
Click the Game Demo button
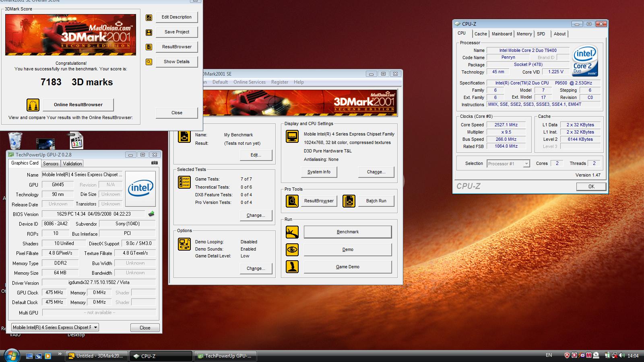348,267
